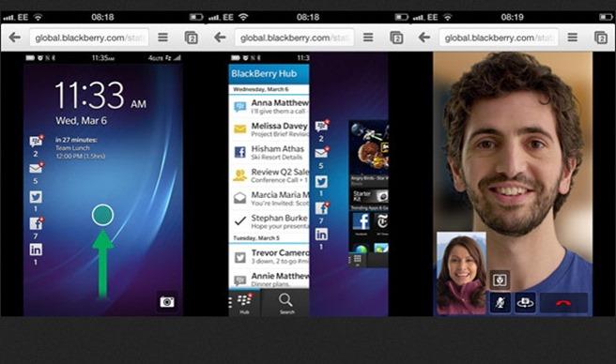Open the camera from the lock screen
The width and height of the screenshot is (616, 364).
[167, 301]
